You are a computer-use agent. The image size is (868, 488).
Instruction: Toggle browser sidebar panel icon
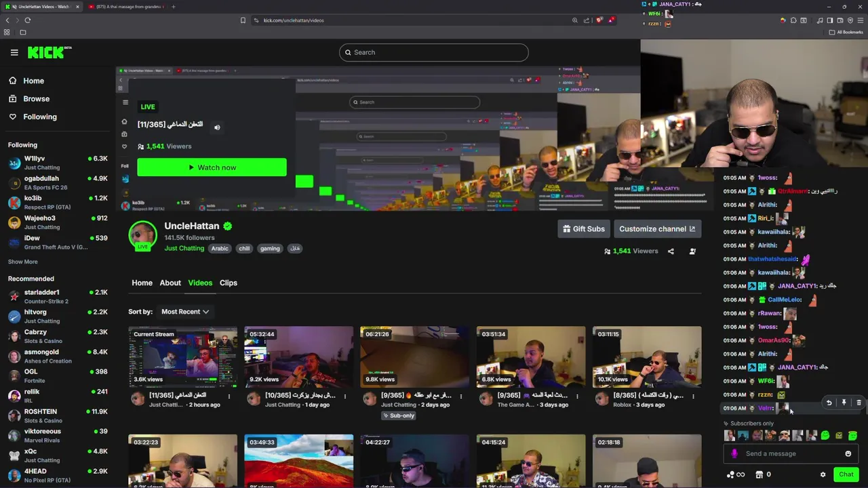click(830, 20)
